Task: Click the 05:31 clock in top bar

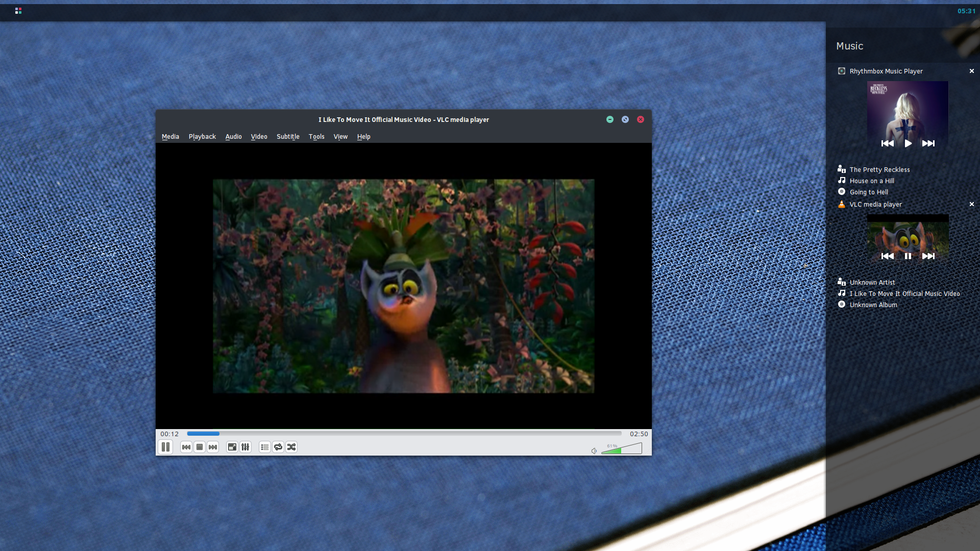Action: [966, 11]
